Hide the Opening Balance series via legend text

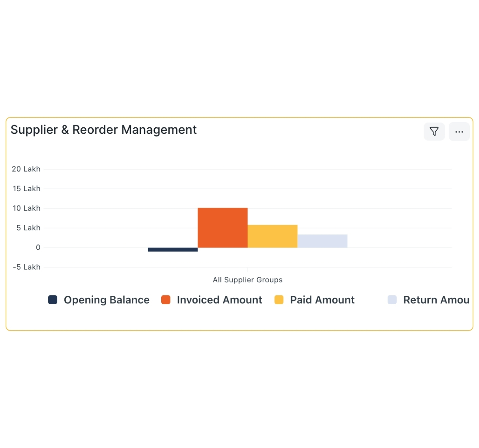107,300
